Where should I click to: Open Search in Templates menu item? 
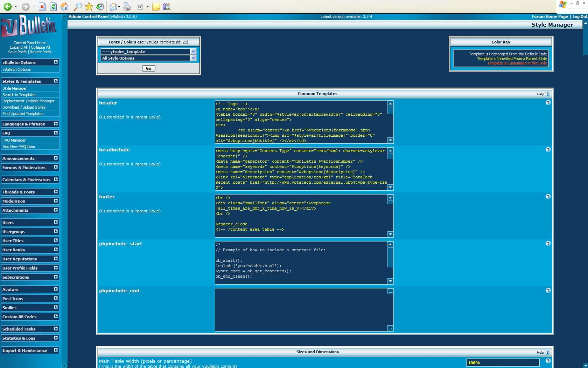pyautogui.click(x=19, y=95)
